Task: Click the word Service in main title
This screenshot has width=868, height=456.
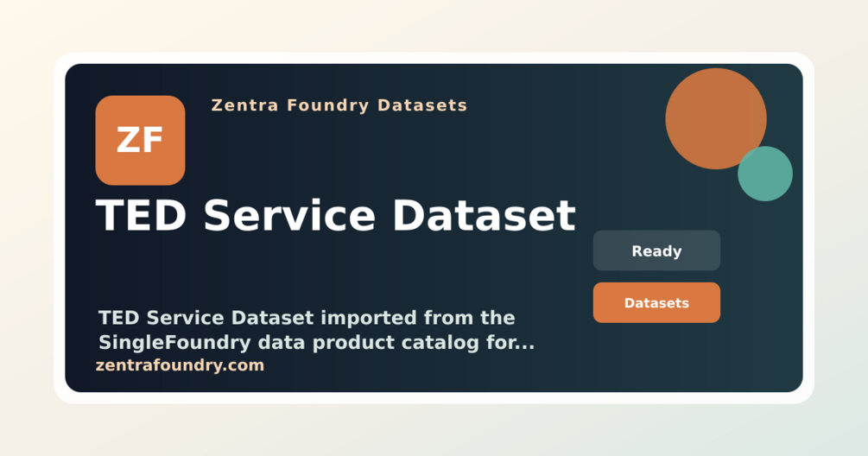Action: coord(289,215)
